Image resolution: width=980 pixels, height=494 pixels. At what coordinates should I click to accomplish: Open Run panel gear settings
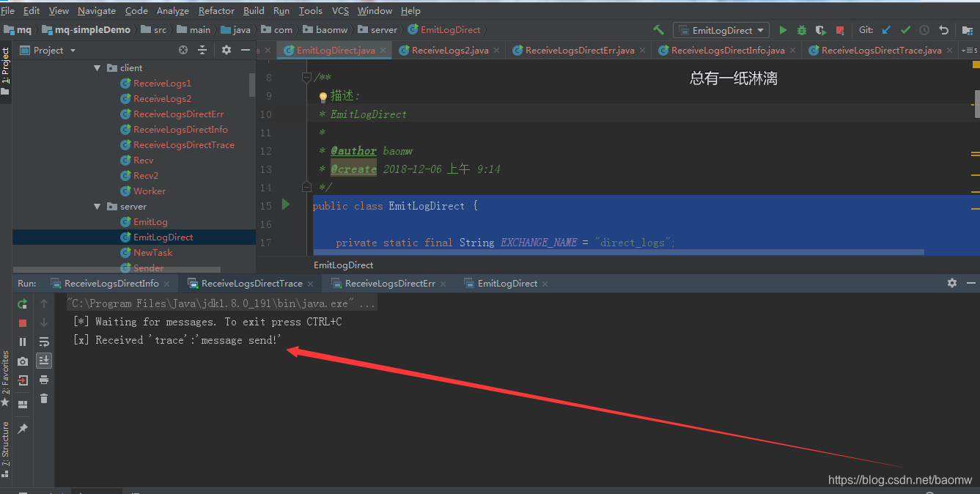(951, 283)
